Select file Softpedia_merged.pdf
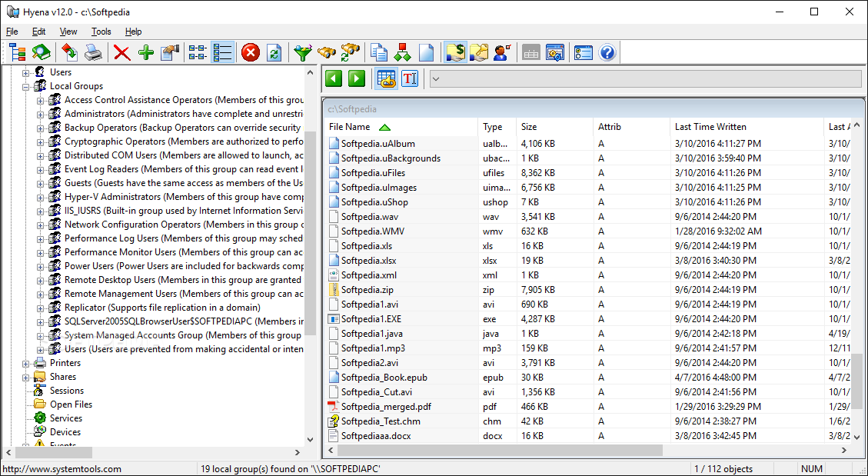 (386, 406)
